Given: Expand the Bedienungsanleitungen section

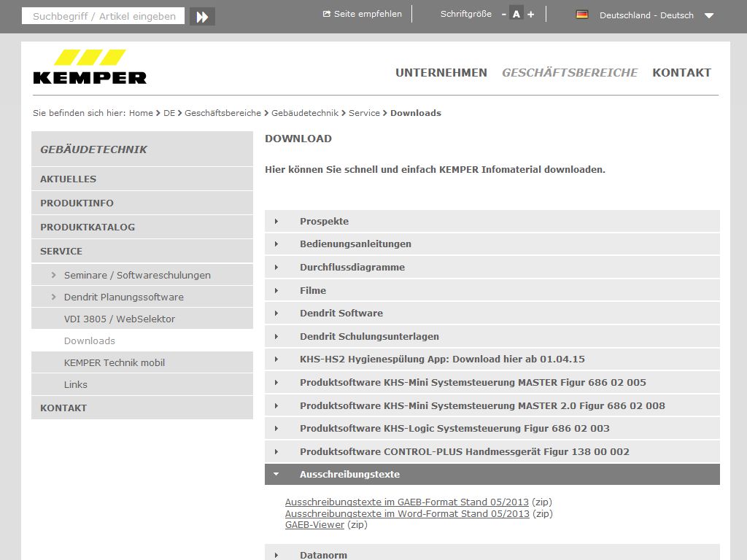Looking at the screenshot, I should pos(492,244).
